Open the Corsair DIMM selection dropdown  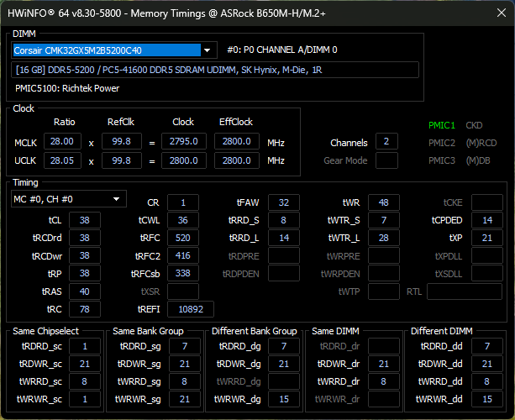[x=114, y=50]
